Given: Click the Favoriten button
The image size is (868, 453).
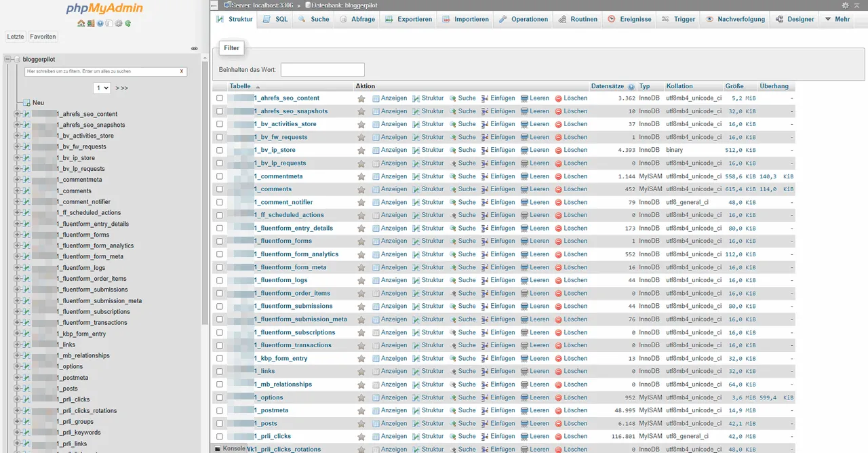Looking at the screenshot, I should (x=43, y=37).
